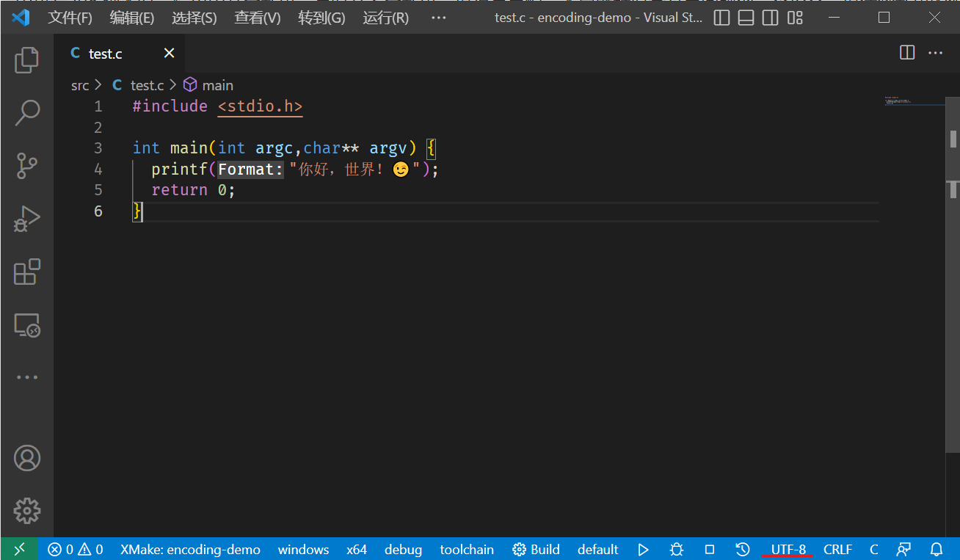Open the Manage gear icon
The image size is (960, 560).
27,510
